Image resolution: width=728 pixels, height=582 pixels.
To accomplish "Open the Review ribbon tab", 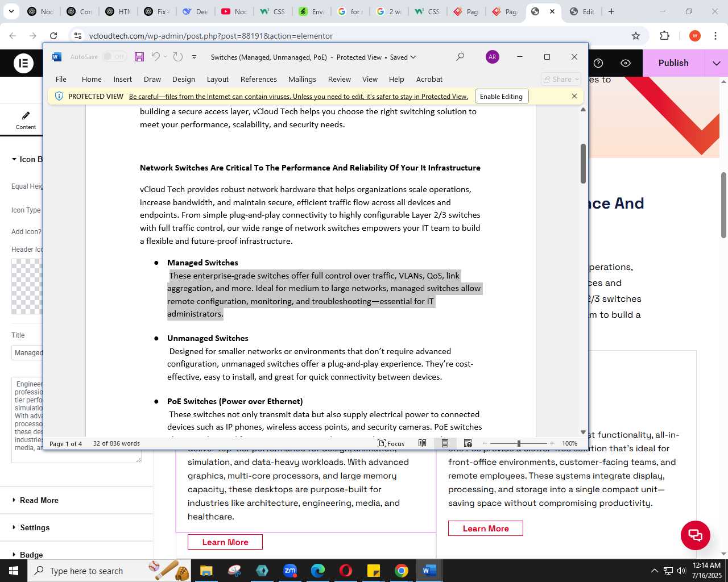I will (339, 79).
